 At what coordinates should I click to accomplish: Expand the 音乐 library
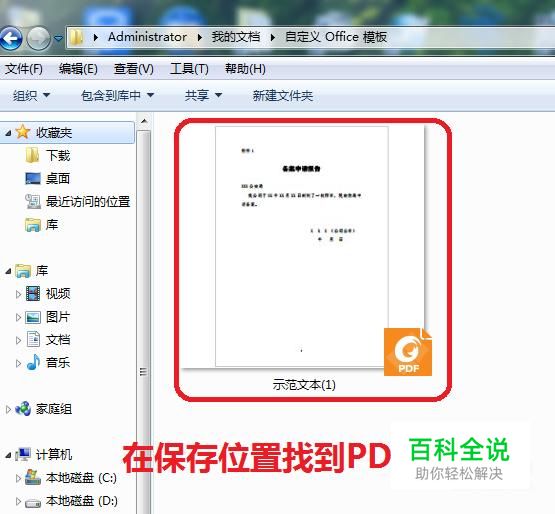click(x=18, y=363)
